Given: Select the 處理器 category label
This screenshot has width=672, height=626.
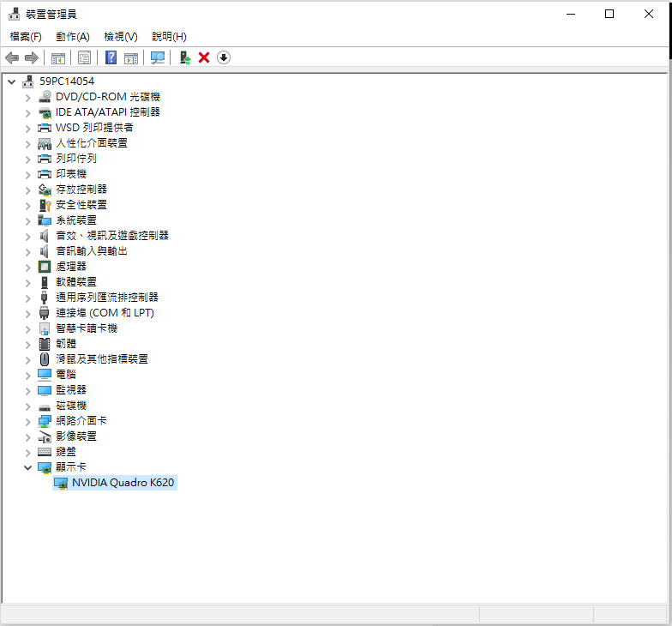Looking at the screenshot, I should pos(71,267).
